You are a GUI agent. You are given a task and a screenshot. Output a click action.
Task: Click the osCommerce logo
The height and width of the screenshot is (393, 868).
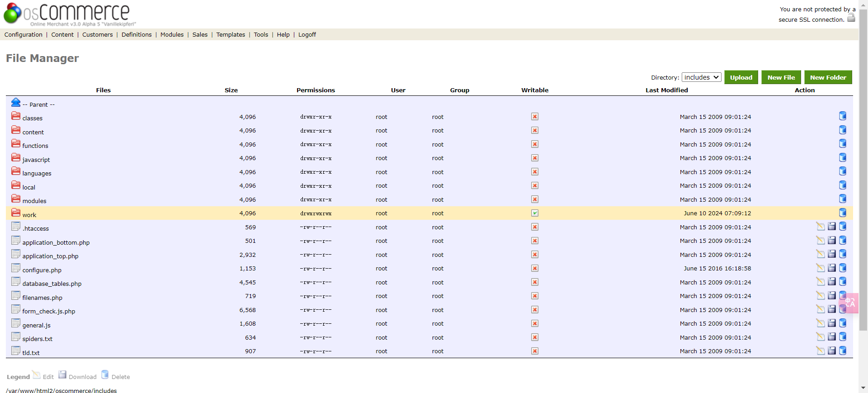pyautogui.click(x=70, y=14)
